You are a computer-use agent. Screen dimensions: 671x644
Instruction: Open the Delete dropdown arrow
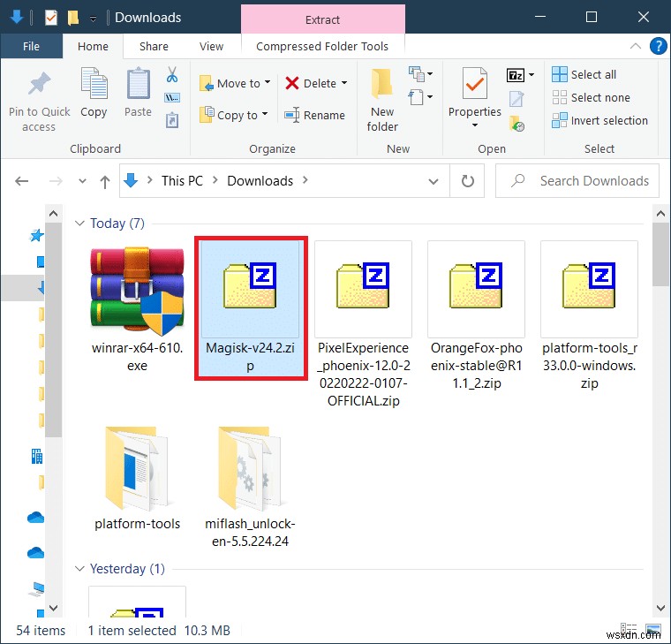344,83
